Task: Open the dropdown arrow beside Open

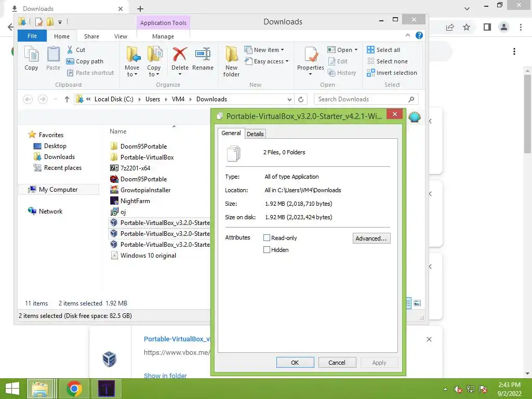Action: point(356,50)
